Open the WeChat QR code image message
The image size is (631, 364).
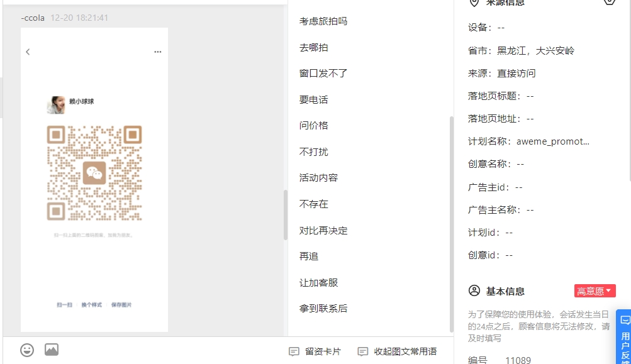click(94, 180)
